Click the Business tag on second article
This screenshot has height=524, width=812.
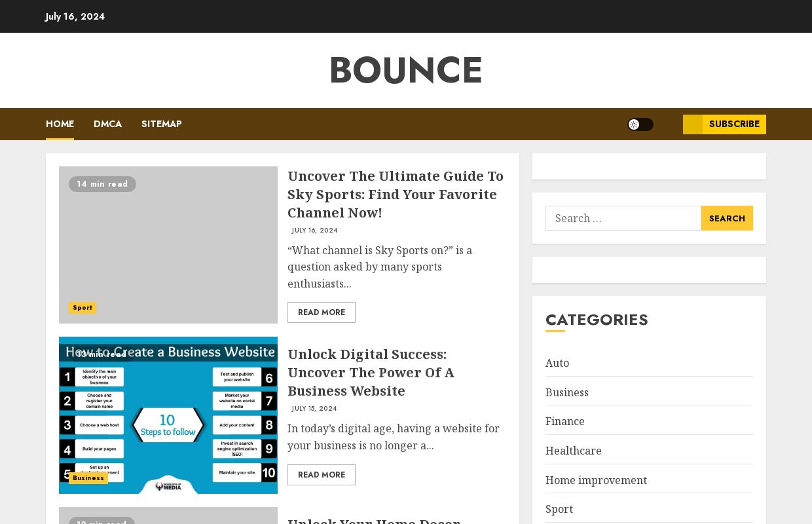click(x=88, y=478)
